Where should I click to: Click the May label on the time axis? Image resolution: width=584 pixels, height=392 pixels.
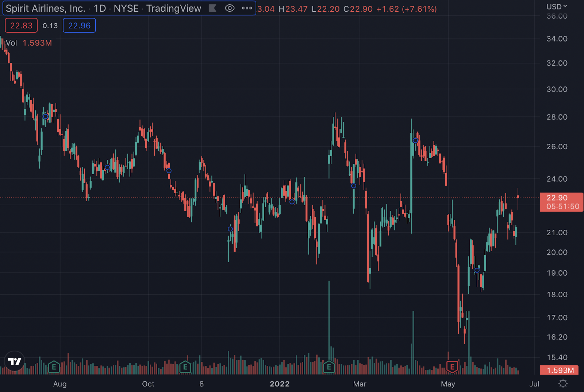[448, 384]
